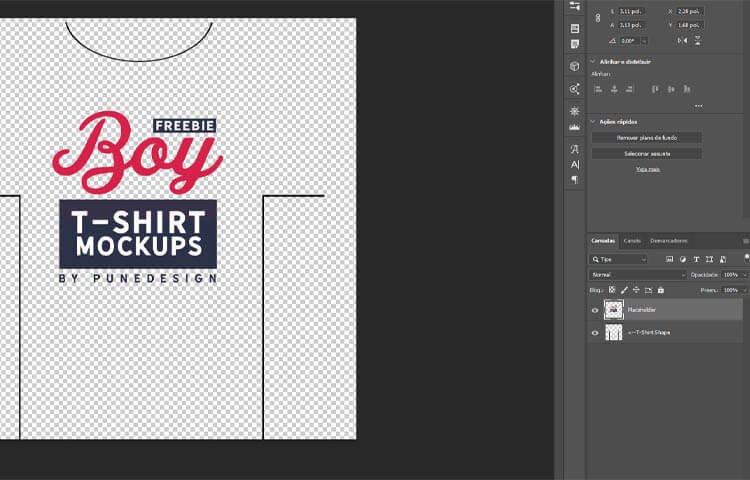Open the Normal blend mode dropdown
Viewport: 750px width, 480px height.
638,274
